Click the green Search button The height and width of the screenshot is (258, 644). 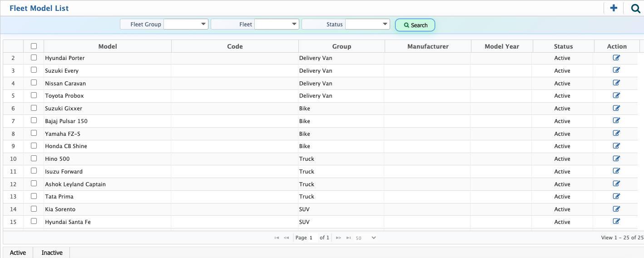tap(415, 25)
